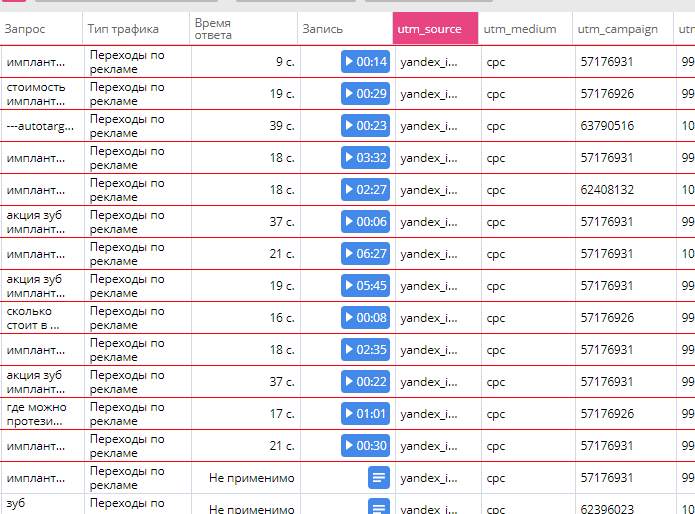Select campaign value 62396023
The image size is (695, 514).
coord(607,509)
